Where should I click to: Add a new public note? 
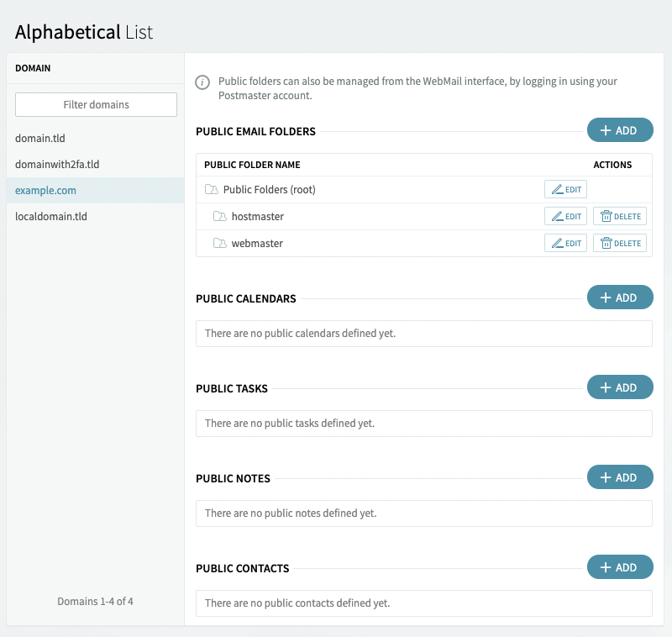620,476
